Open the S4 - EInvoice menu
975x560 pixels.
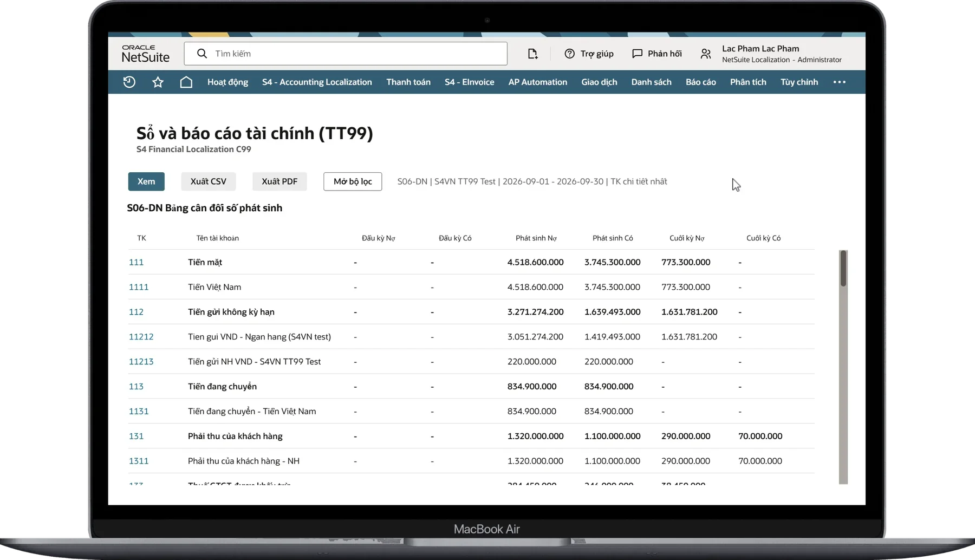tap(469, 82)
